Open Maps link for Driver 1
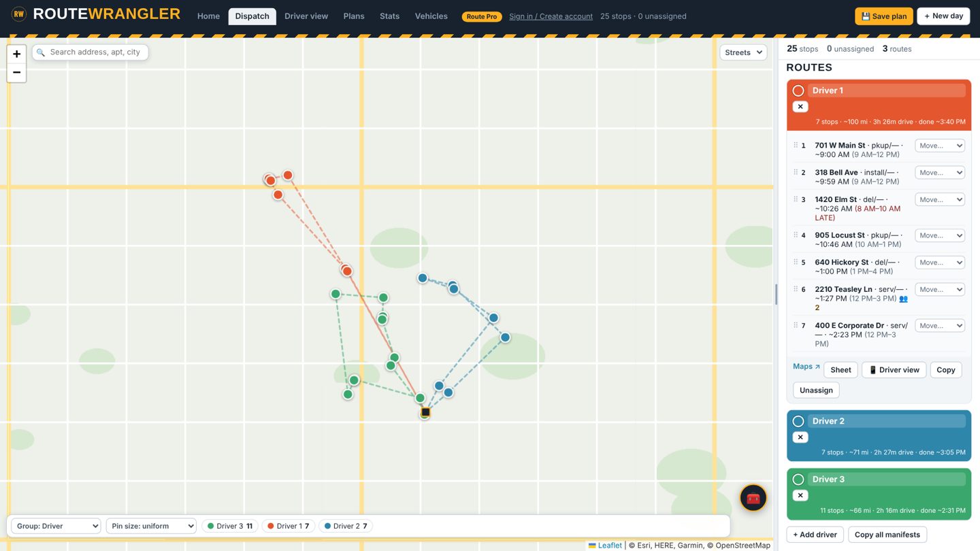Viewport: 980px width, 551px height. (x=806, y=367)
